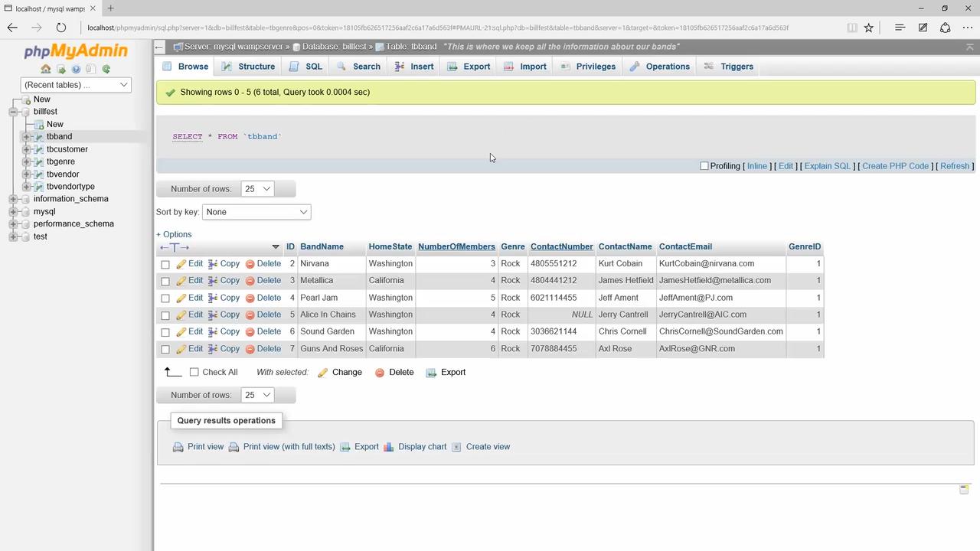This screenshot has height=551, width=980.
Task: Expand the + Options link above the table
Action: 174,234
